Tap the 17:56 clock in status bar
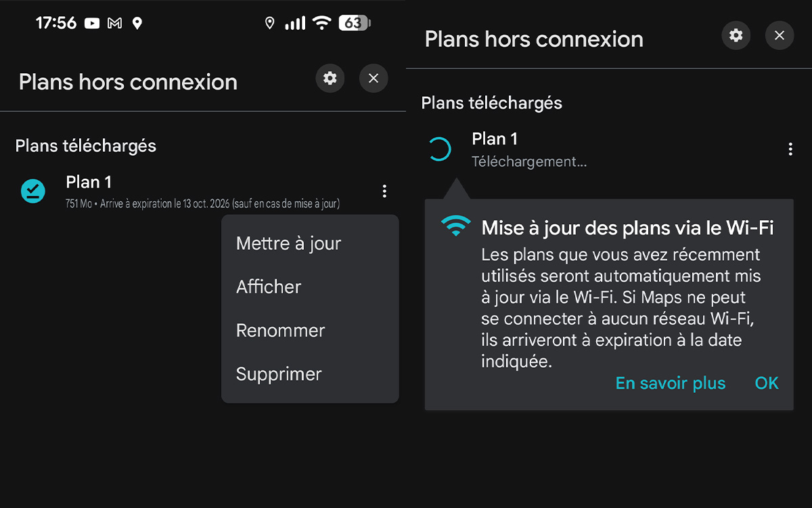The width and height of the screenshot is (812, 508). coord(55,24)
